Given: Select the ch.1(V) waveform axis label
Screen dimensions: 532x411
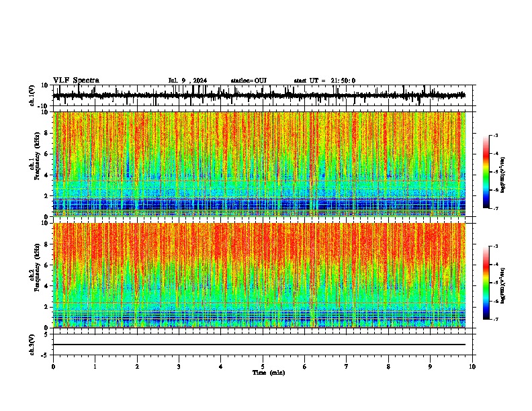Looking at the screenshot, I should (32, 95).
